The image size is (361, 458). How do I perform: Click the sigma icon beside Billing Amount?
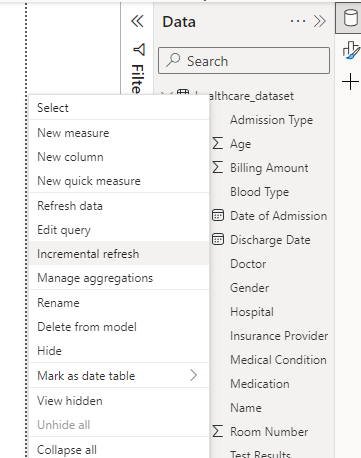pos(218,167)
